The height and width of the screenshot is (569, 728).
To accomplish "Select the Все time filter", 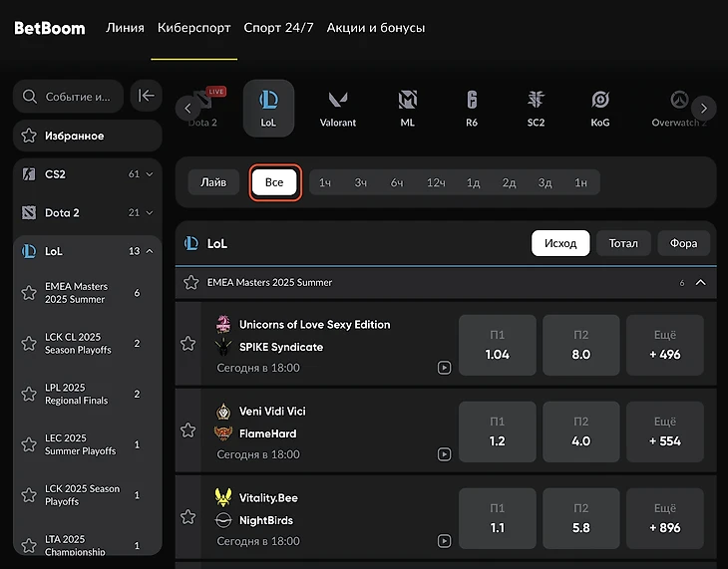I will [274, 182].
